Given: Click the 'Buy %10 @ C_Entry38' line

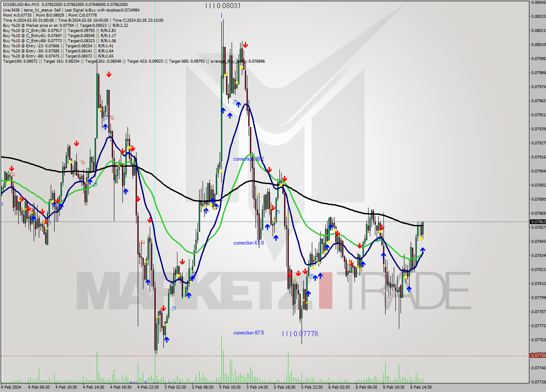Looking at the screenshot, I should point(59,30).
